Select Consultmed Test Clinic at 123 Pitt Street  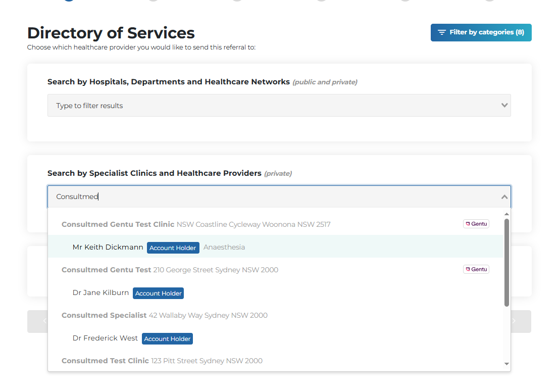pyautogui.click(x=105, y=361)
